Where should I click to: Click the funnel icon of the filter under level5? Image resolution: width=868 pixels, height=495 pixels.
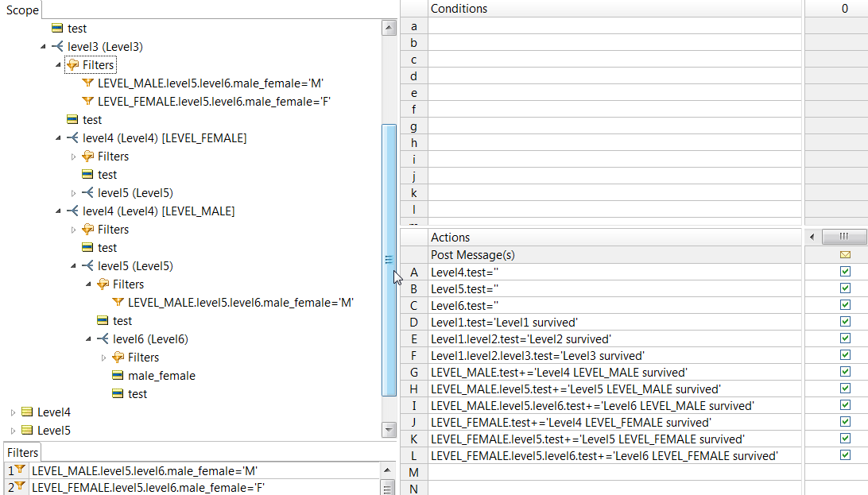(x=118, y=303)
